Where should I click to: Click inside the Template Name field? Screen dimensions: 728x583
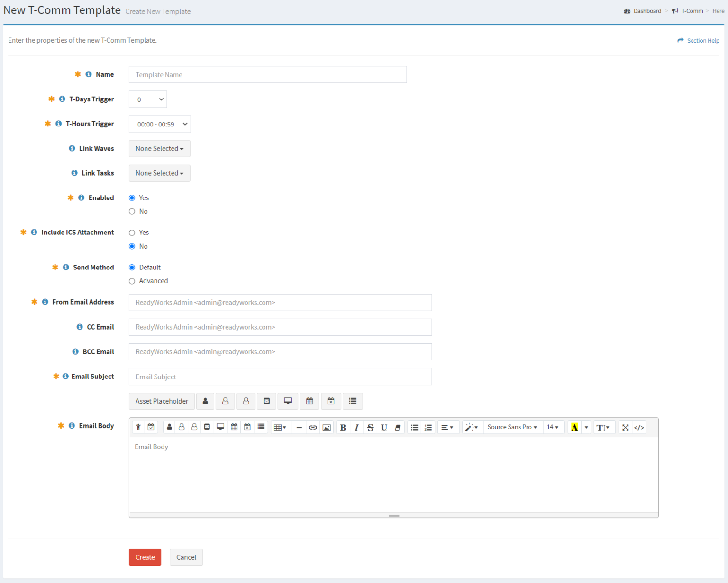pos(267,74)
